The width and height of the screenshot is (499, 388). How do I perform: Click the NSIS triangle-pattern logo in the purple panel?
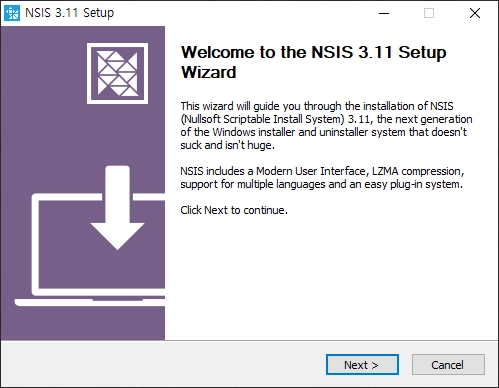pyautogui.click(x=117, y=73)
